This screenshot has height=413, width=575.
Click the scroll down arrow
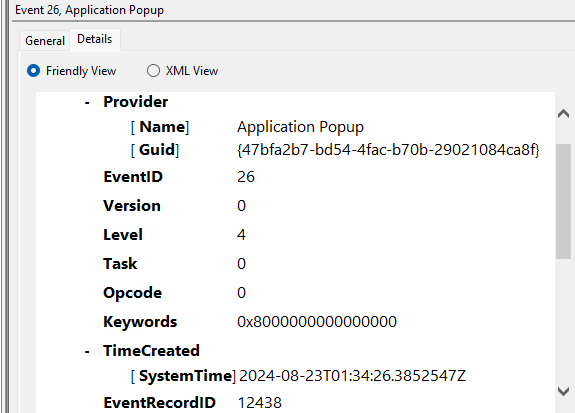563,391
